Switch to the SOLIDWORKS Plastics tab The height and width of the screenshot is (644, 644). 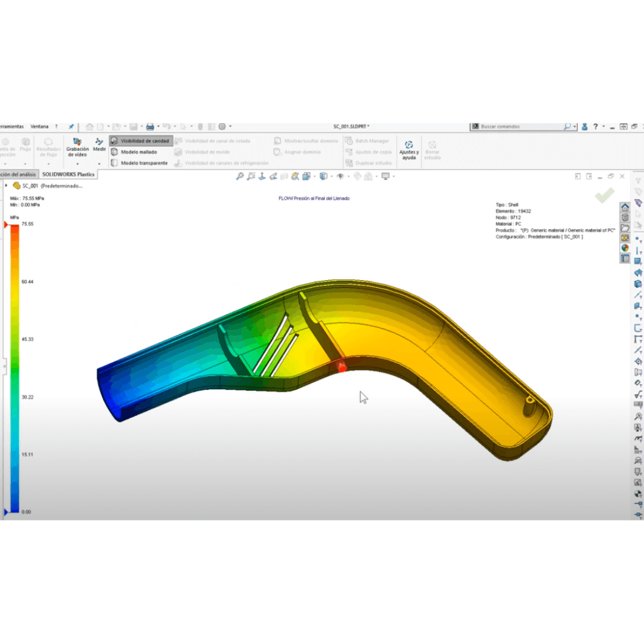68,175
